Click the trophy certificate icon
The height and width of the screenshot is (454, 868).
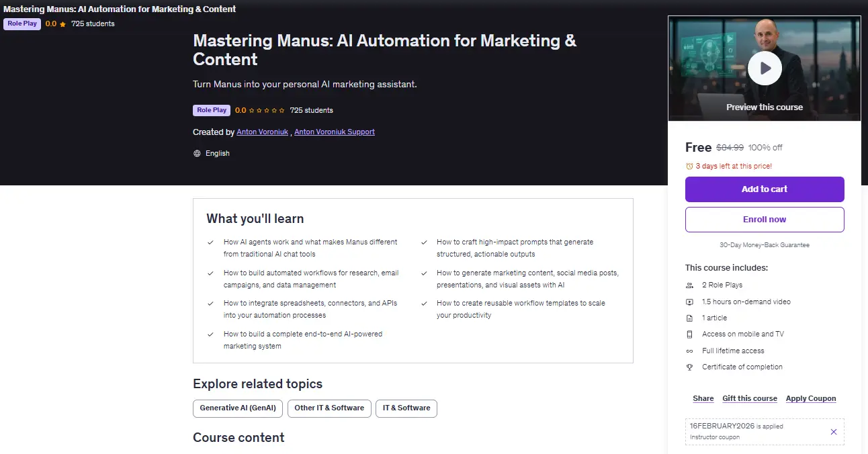pyautogui.click(x=689, y=367)
